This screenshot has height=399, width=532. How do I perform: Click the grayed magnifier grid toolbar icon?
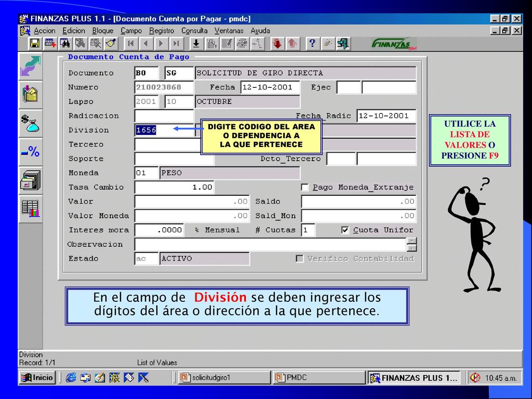[x=96, y=44]
